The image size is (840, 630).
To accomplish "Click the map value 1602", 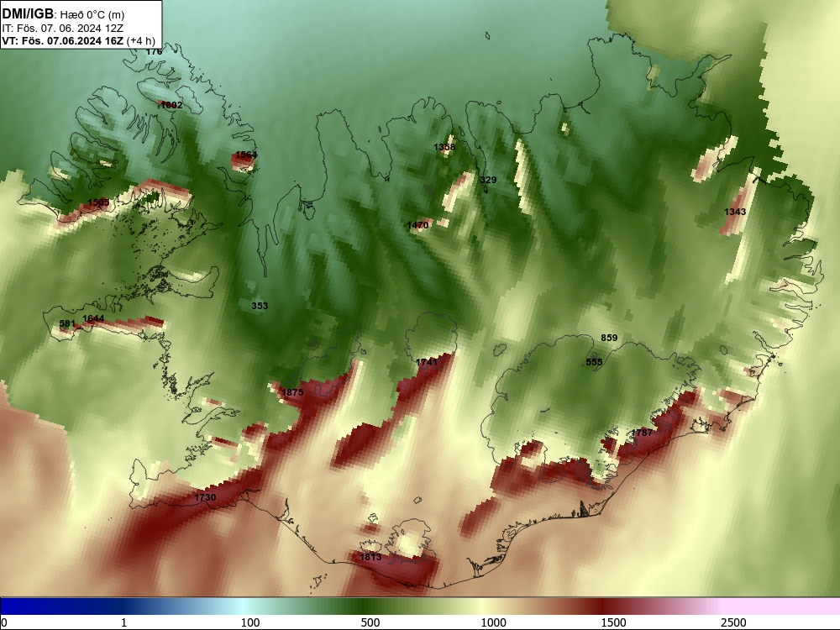I will [171, 105].
